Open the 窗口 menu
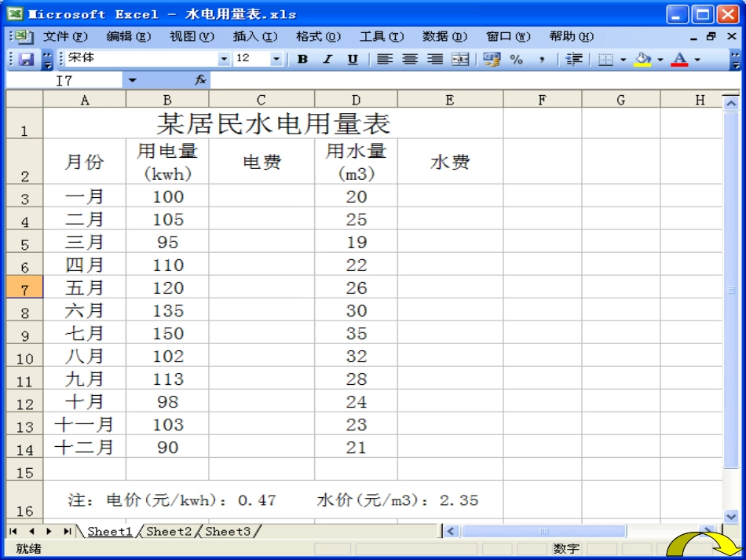Screen dimensions: 746x560 pyautogui.click(x=508, y=36)
